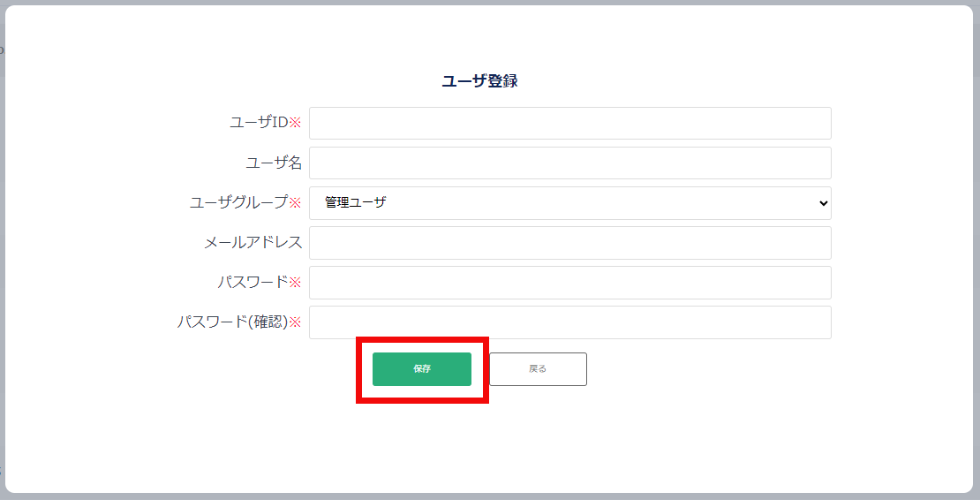Click the 戻る button
The width and height of the screenshot is (980, 500).
[x=538, y=368]
